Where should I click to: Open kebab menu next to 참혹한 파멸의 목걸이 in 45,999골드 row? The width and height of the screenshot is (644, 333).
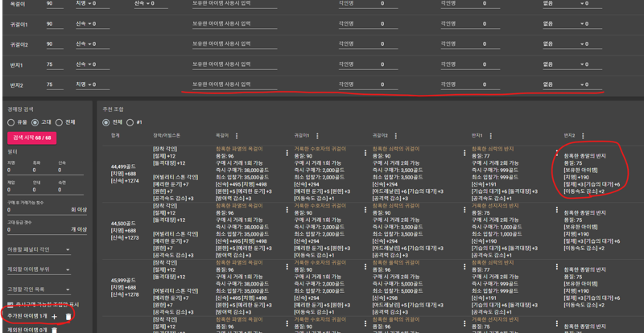point(287,266)
